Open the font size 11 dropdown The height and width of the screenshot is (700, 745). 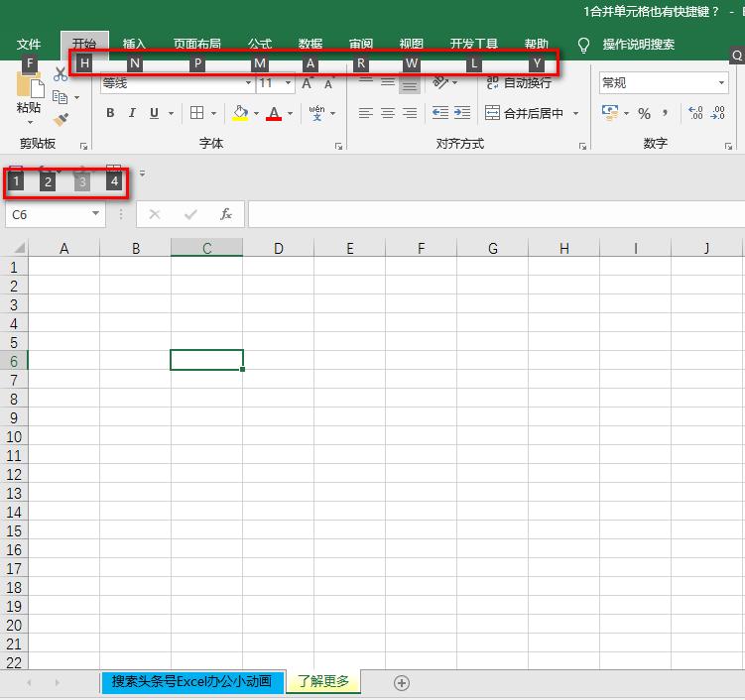tap(288, 83)
